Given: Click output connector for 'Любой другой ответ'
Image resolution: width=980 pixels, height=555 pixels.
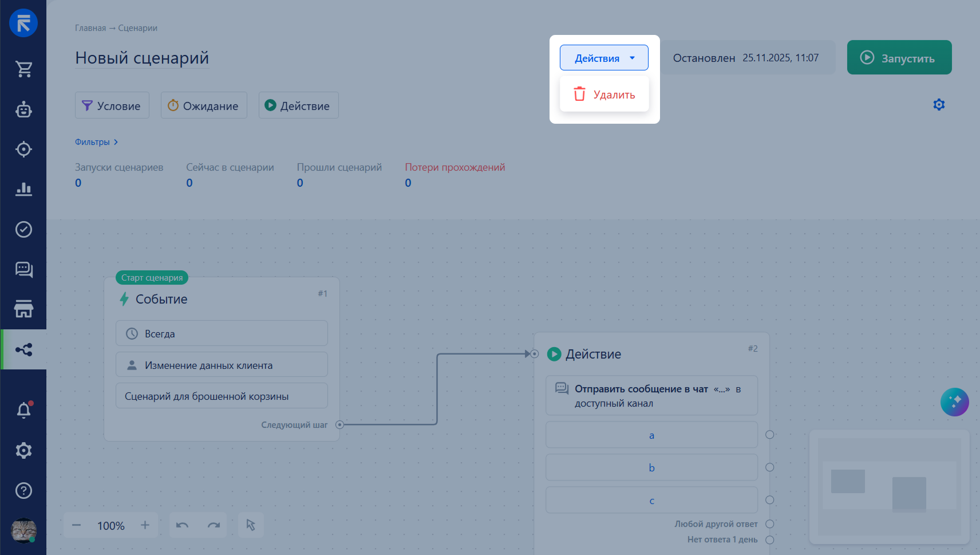Looking at the screenshot, I should click(x=770, y=524).
